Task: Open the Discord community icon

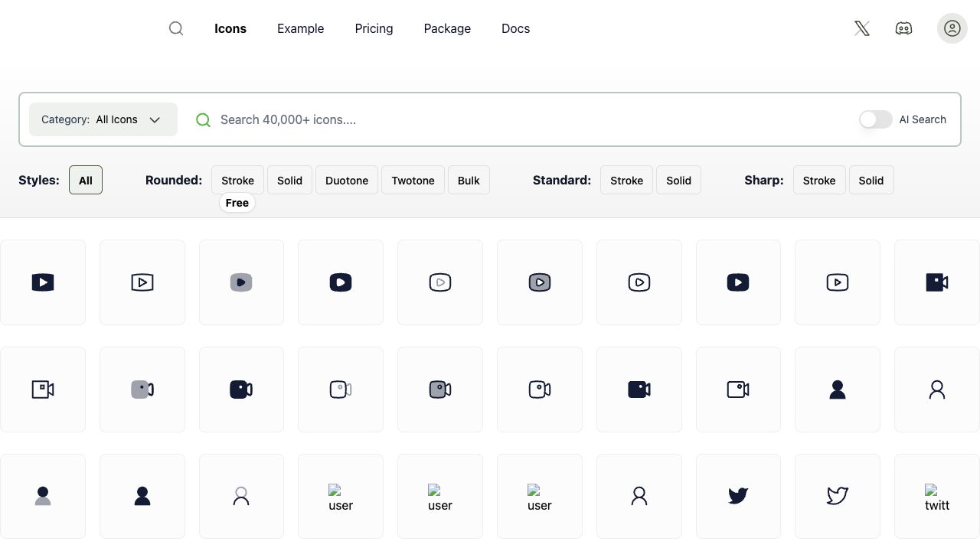Action: click(903, 28)
